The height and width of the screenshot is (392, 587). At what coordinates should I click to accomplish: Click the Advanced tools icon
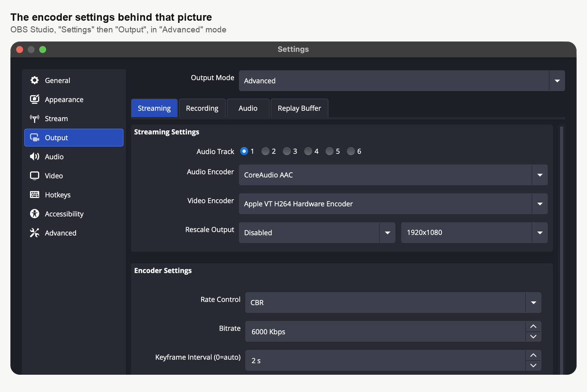pos(35,232)
